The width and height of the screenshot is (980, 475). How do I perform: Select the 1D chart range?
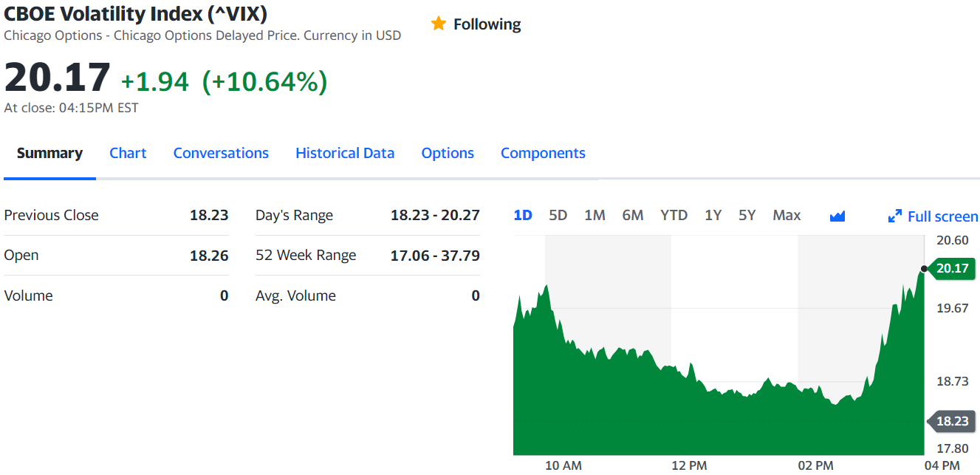[x=523, y=215]
